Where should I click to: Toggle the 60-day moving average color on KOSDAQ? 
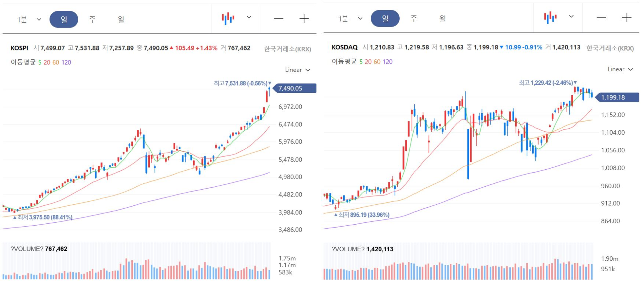point(377,62)
